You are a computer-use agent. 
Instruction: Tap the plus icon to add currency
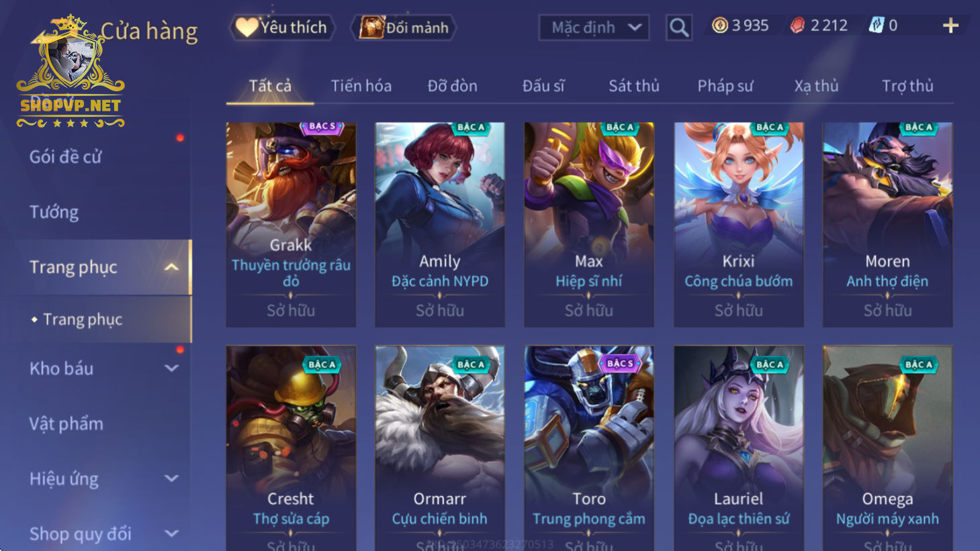[x=950, y=26]
